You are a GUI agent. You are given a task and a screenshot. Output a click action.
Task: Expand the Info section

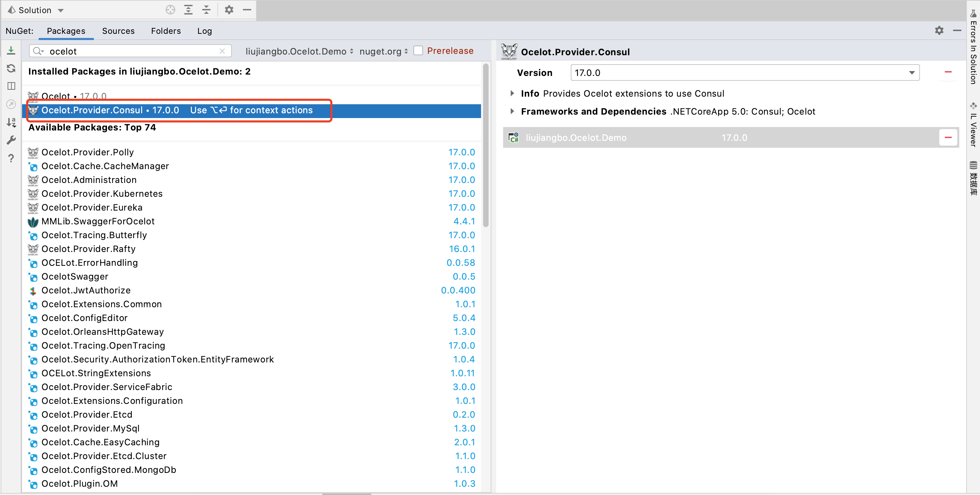click(512, 93)
